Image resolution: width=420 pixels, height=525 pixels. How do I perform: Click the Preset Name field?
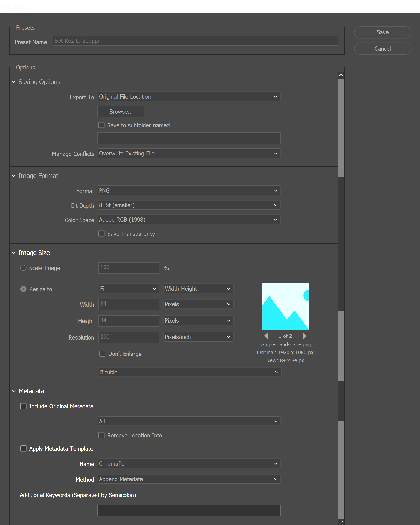tap(195, 41)
